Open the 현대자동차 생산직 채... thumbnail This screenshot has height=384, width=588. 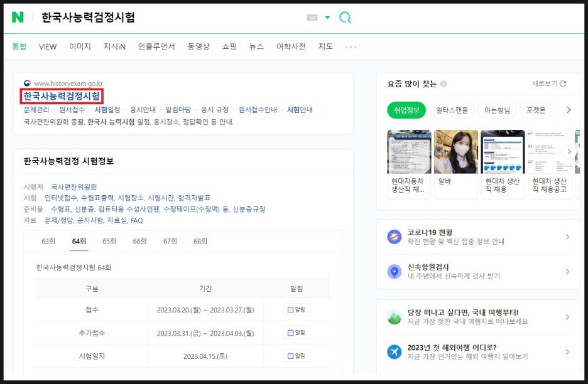coord(409,164)
